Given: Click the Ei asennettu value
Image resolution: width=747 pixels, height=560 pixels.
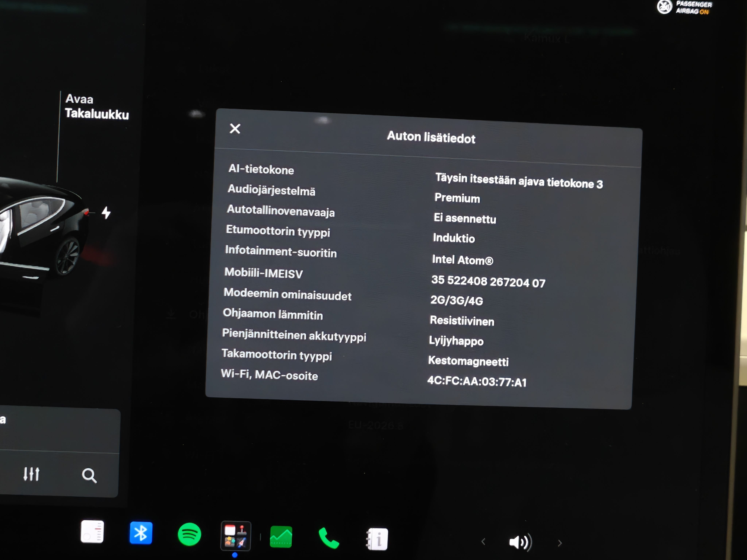Looking at the screenshot, I should click(465, 218).
